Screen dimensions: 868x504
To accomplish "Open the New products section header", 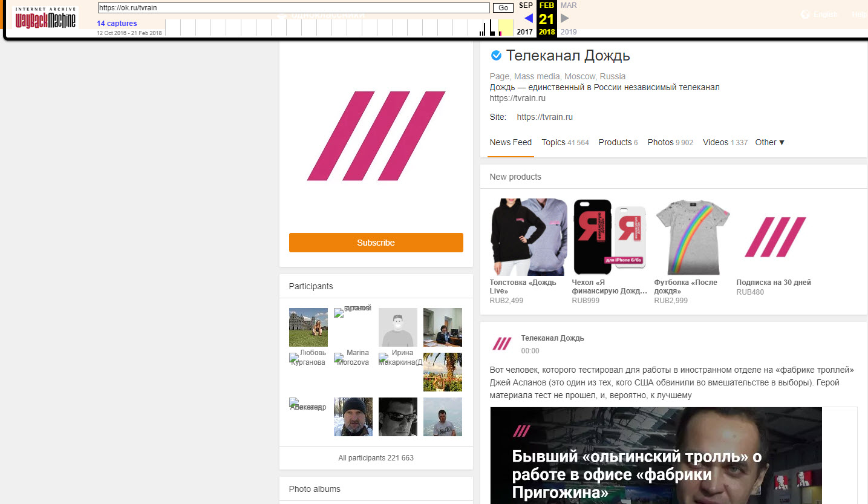I will pos(515,177).
